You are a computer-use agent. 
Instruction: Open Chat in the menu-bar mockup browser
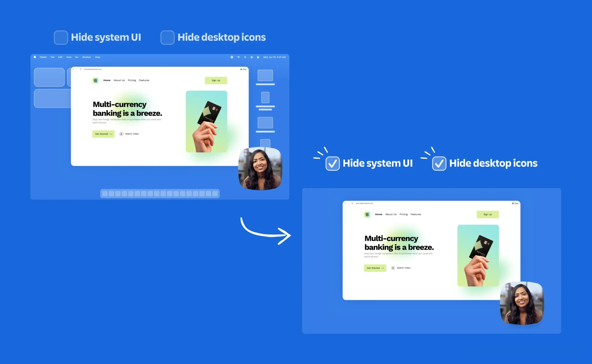pos(243,69)
